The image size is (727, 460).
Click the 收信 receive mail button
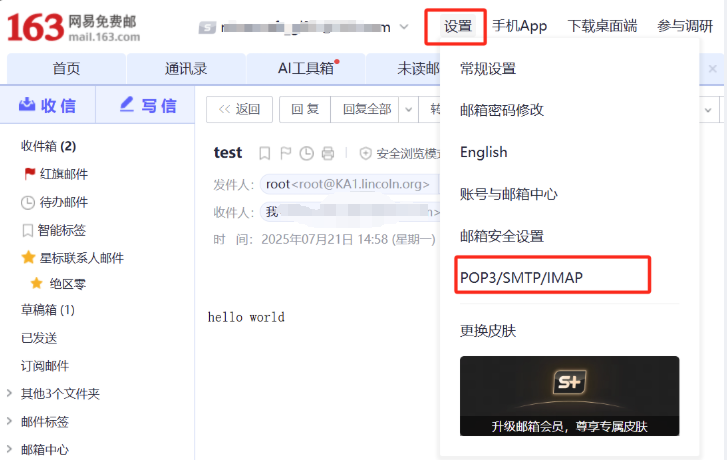click(x=48, y=105)
